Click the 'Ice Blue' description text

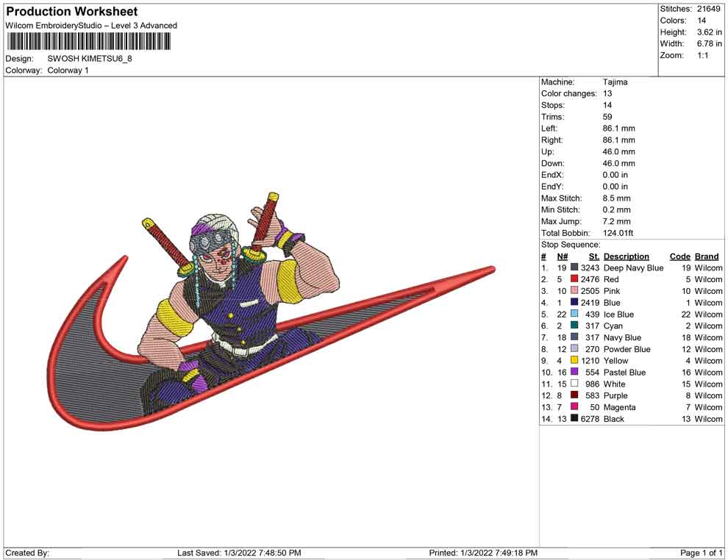(x=618, y=314)
